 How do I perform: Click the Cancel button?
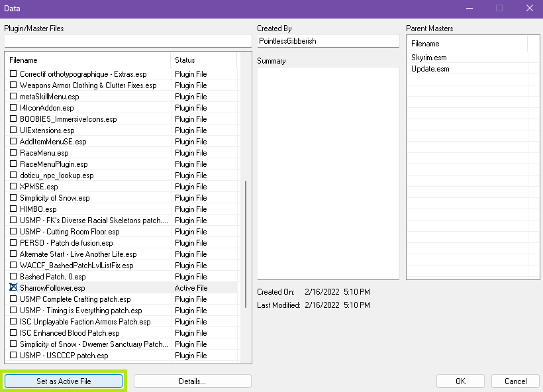[x=515, y=381]
